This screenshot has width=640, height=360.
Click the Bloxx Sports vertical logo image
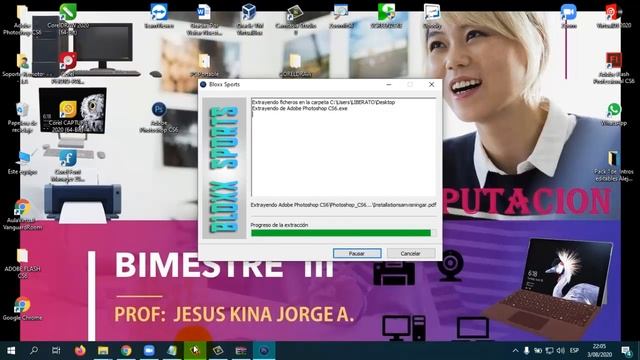click(x=224, y=168)
